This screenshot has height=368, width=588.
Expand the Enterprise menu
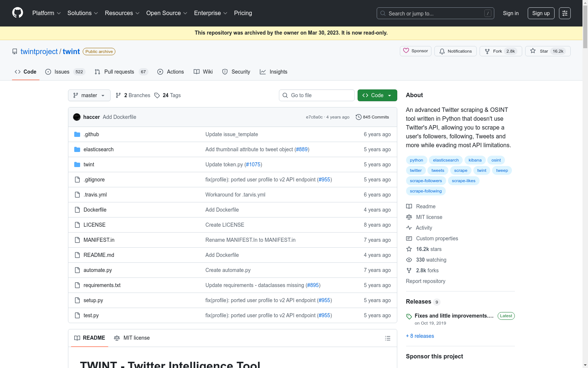pos(211,13)
